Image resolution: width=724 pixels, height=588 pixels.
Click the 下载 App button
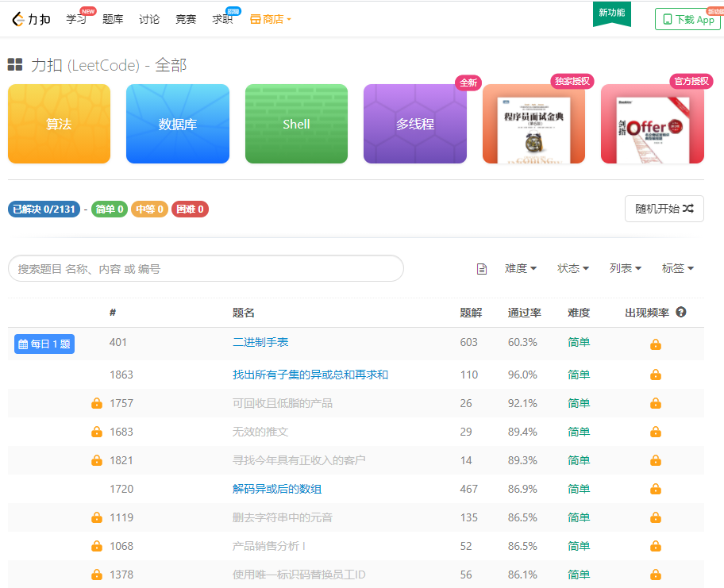pyautogui.click(x=687, y=19)
